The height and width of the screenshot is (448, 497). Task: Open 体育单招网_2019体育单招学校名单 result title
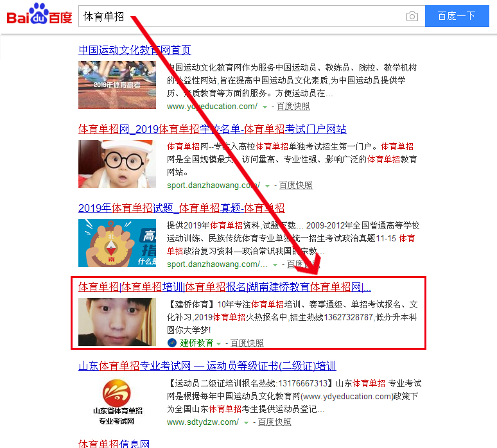[x=213, y=129]
